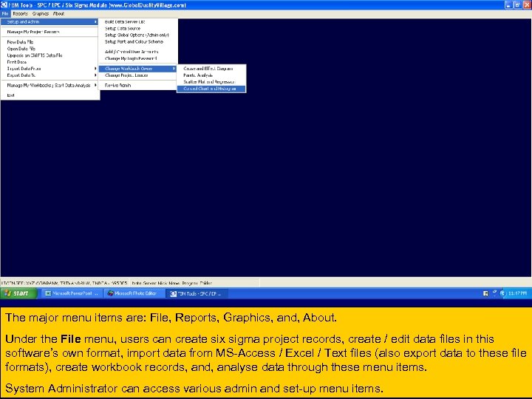Click the Revive Admin entry
The image size is (532, 399).
tap(137, 86)
